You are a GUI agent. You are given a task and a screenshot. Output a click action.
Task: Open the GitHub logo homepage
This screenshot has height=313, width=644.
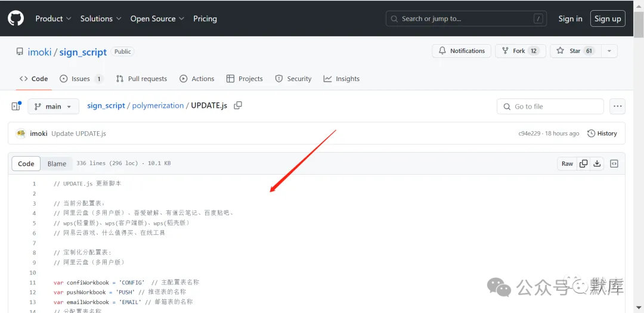(16, 18)
